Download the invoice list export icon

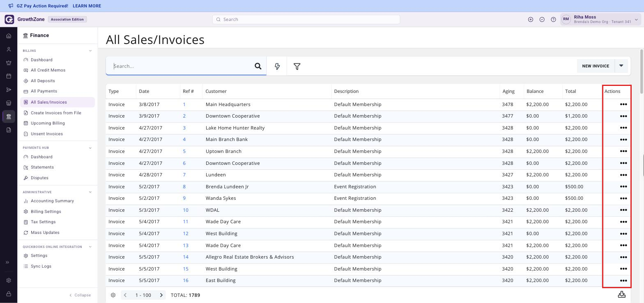[x=622, y=294]
